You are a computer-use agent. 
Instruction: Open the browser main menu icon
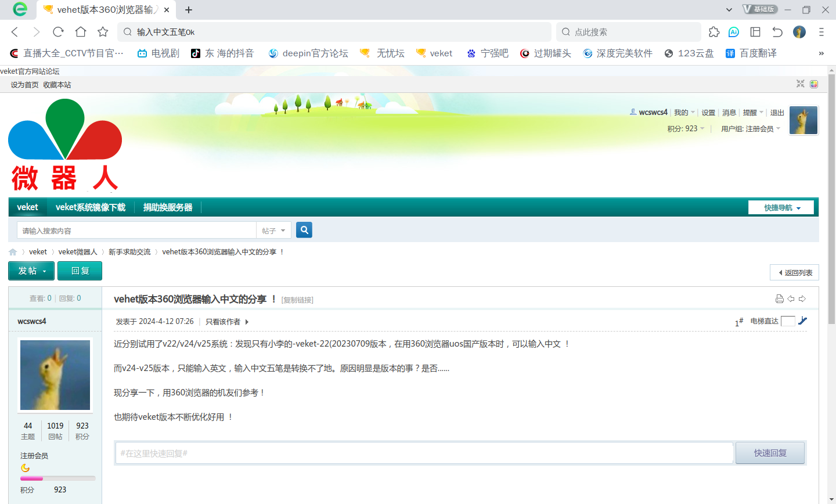821,32
